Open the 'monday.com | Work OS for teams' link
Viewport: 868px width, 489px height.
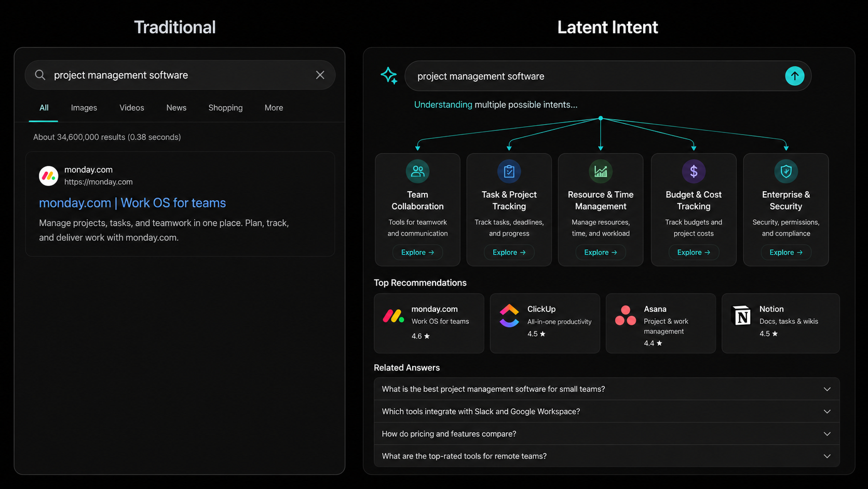tap(132, 203)
